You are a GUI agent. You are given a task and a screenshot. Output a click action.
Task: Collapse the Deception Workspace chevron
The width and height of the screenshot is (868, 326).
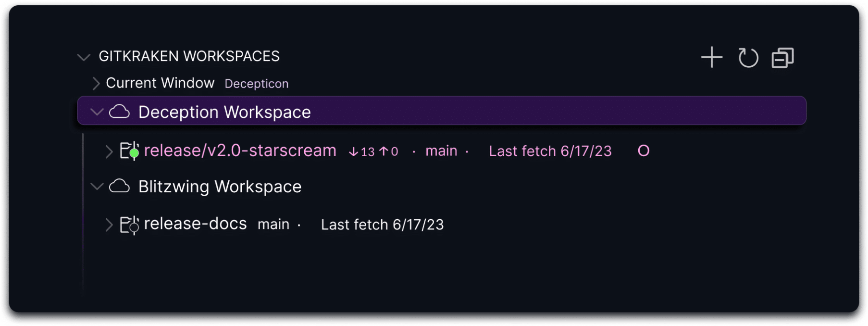tap(97, 112)
